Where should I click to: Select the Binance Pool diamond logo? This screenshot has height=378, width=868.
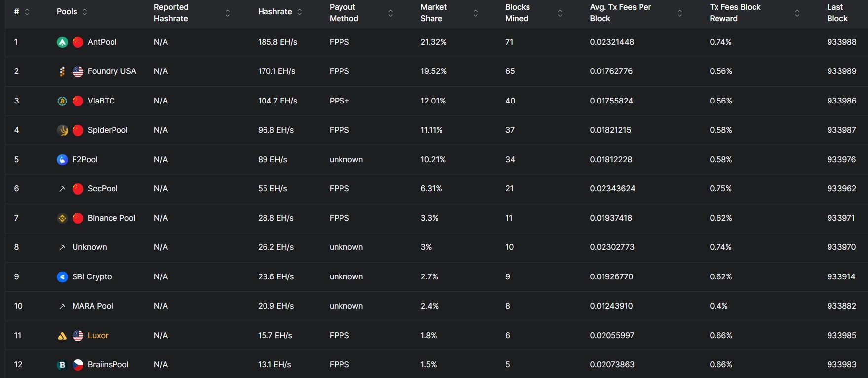[61, 218]
